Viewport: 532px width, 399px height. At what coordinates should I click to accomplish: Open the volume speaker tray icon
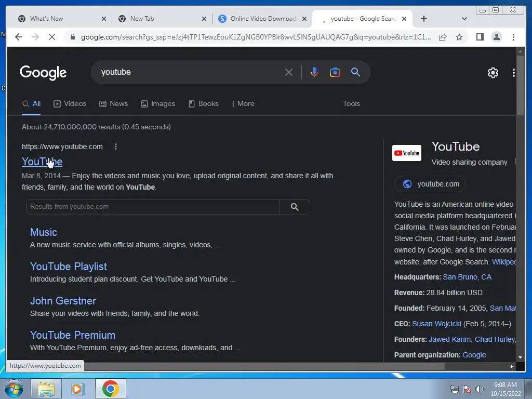(x=480, y=389)
